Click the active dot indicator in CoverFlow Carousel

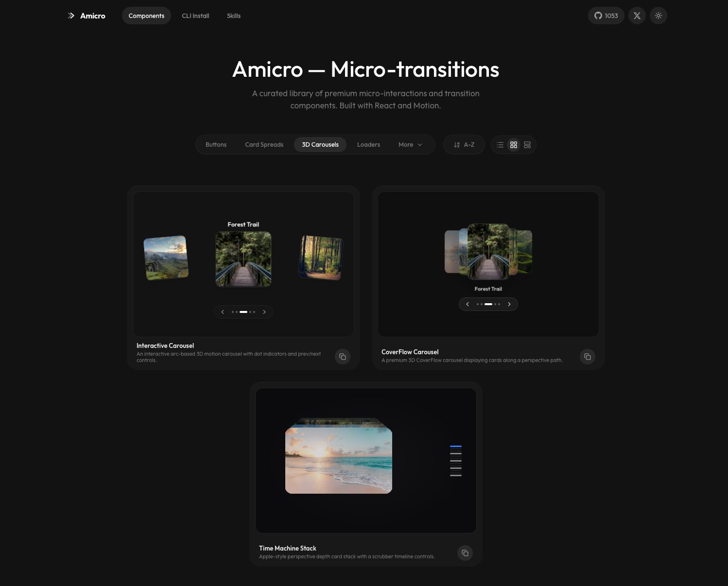[488, 304]
